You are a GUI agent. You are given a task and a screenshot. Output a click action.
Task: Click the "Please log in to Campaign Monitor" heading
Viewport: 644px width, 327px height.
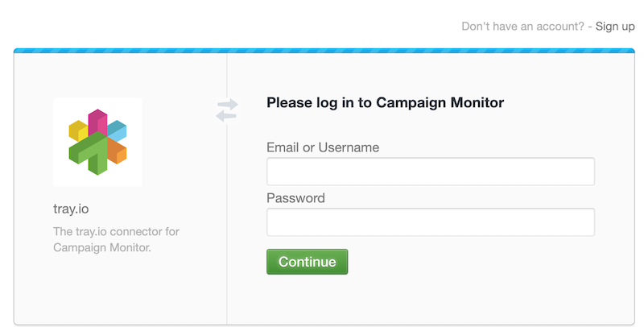pos(385,103)
